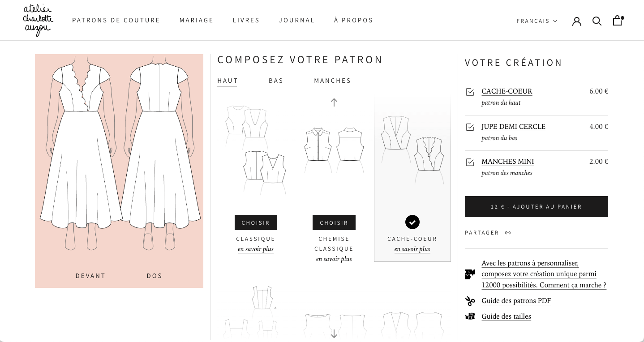
Task: Click the Chemise Classique pattern thumbnail
Action: 334,145
